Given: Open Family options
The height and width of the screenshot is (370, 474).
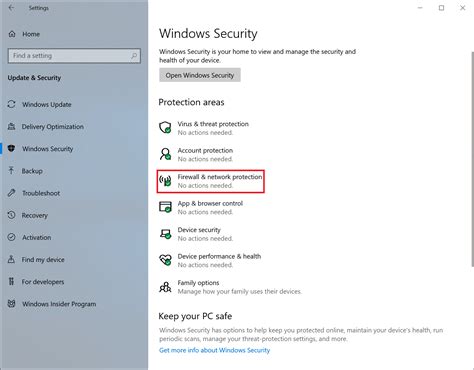Looking at the screenshot, I should pyautogui.click(x=231, y=287).
